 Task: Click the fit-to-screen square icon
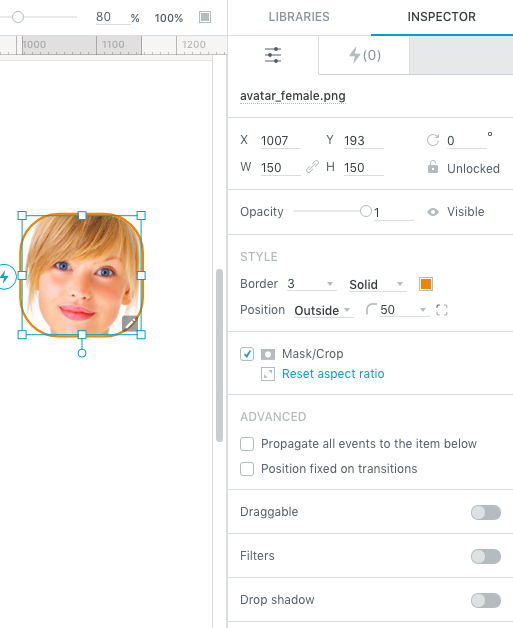coord(205,17)
